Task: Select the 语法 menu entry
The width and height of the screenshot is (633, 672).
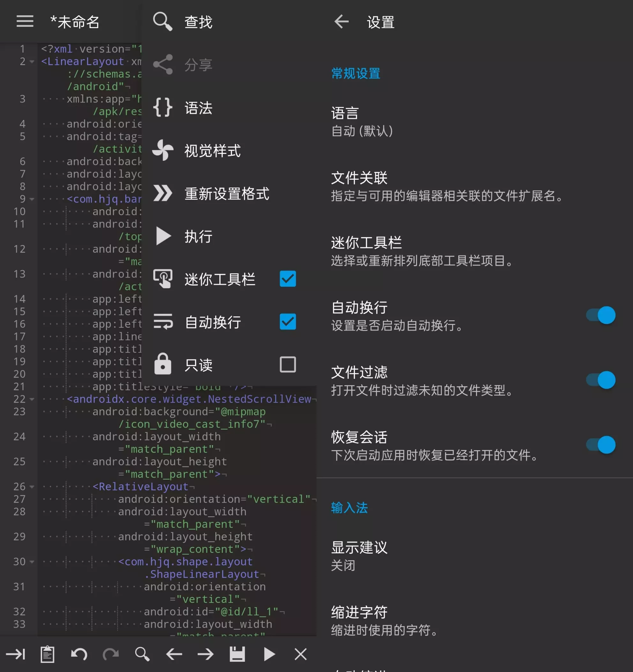Action: [x=229, y=108]
